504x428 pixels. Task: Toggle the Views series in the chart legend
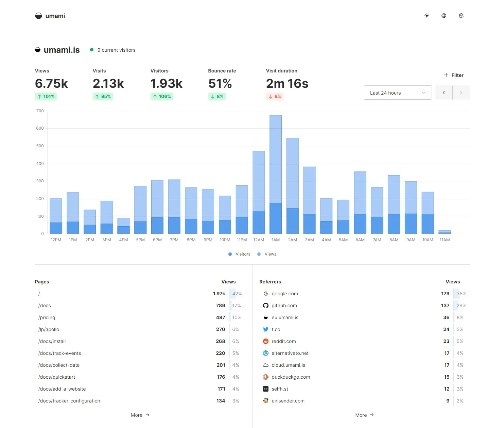[267, 254]
